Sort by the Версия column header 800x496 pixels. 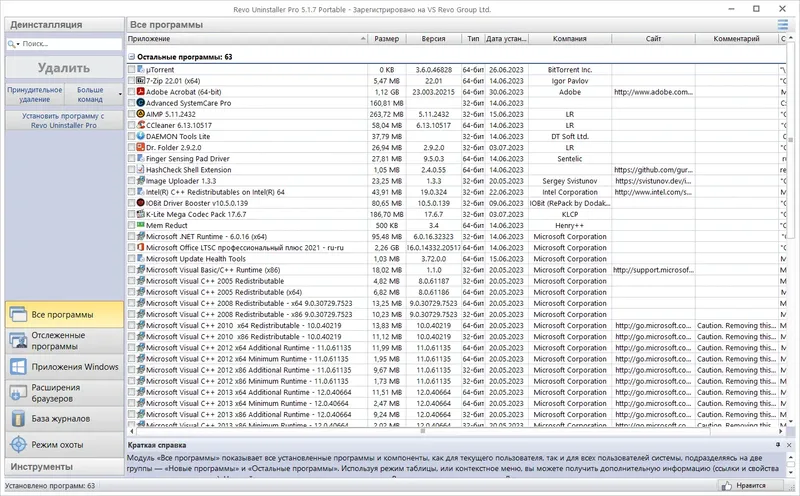point(433,38)
